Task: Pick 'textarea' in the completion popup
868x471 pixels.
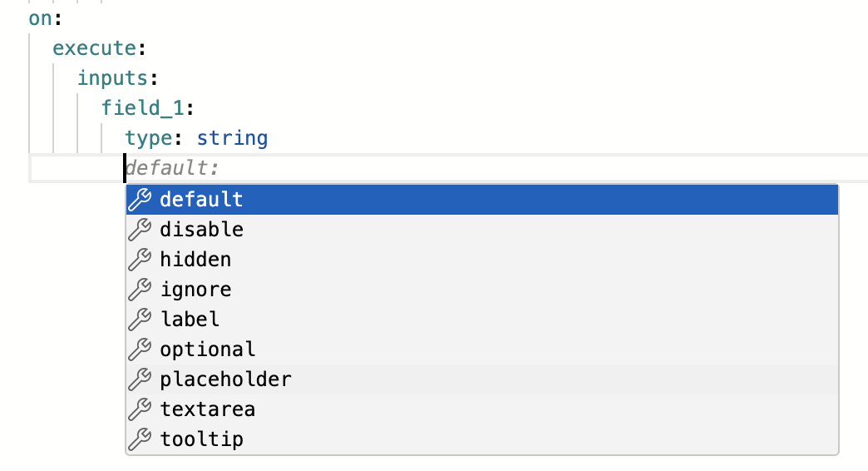Action: pos(207,409)
